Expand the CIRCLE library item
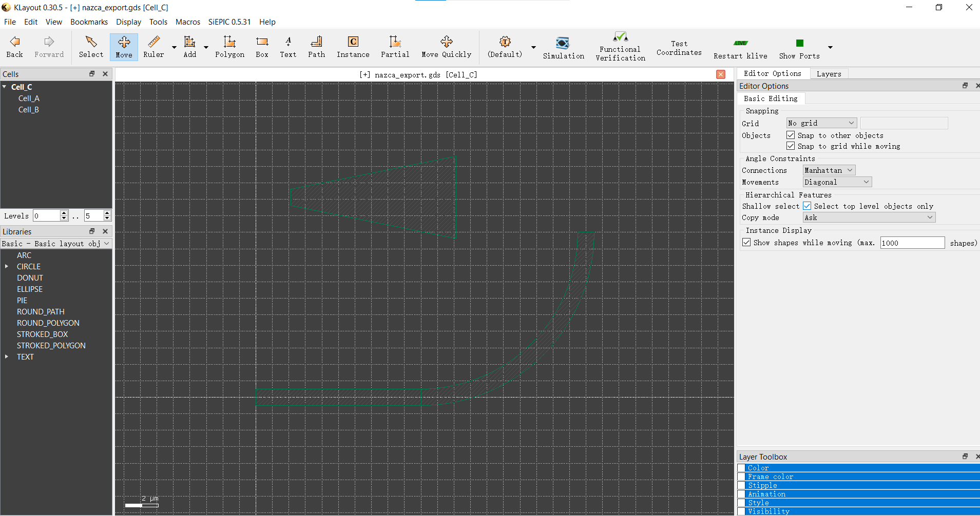Image resolution: width=980 pixels, height=516 pixels. [x=7, y=267]
